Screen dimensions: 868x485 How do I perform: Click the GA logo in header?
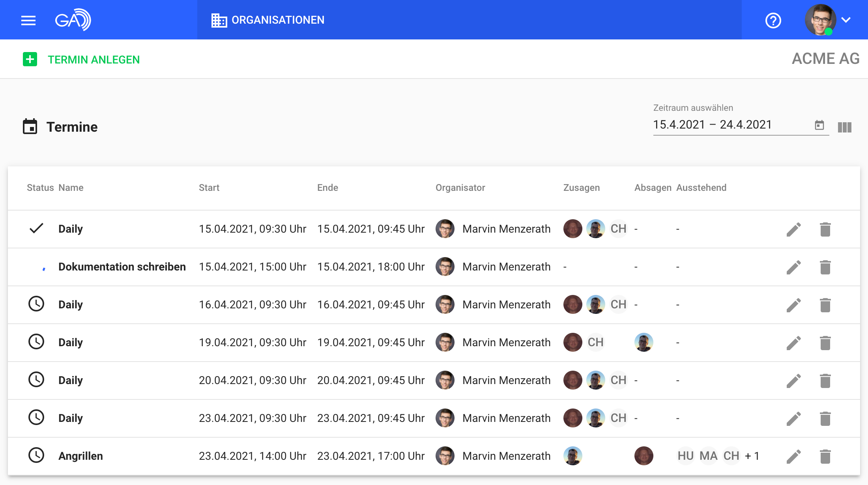(73, 20)
